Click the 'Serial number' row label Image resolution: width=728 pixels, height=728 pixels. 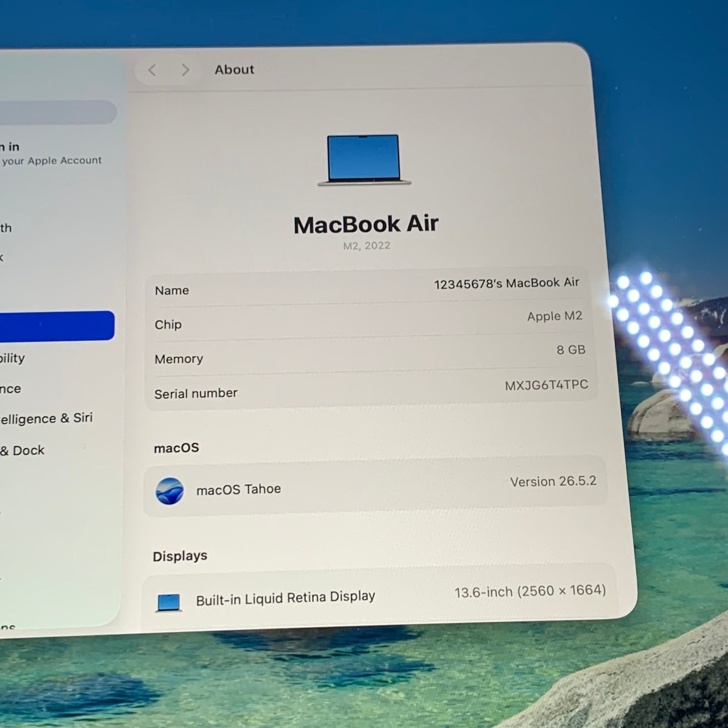point(195,393)
